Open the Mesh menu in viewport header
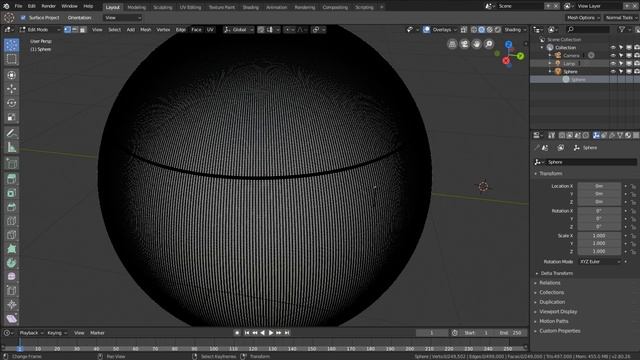 (x=145, y=30)
